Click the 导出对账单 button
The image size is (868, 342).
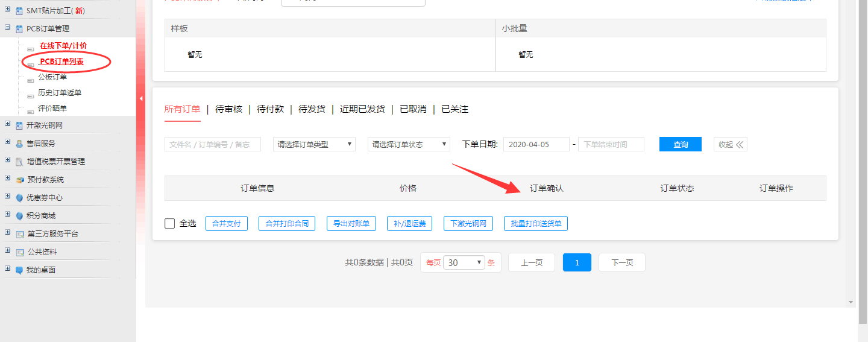351,224
